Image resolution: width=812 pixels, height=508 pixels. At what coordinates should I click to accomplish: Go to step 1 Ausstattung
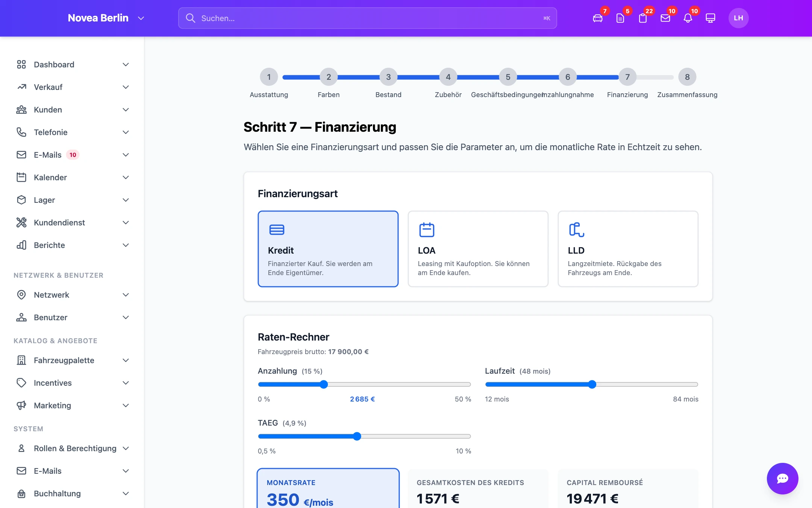(269, 77)
